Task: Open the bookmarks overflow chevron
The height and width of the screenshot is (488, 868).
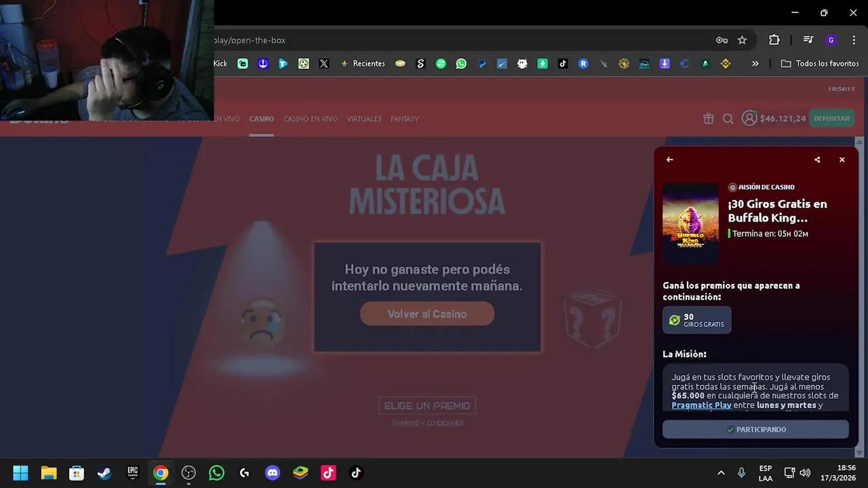Action: click(x=755, y=63)
